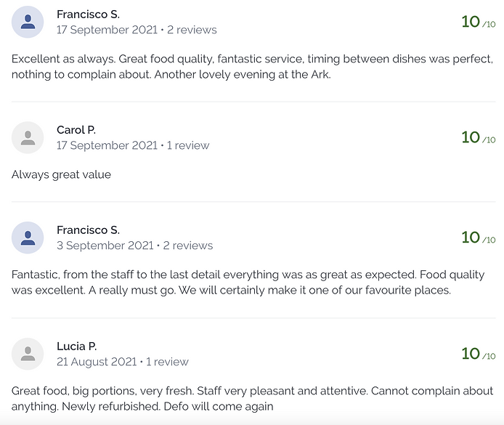Click Carol P.'s "17 September 2021 • 1 review" line

tap(133, 146)
